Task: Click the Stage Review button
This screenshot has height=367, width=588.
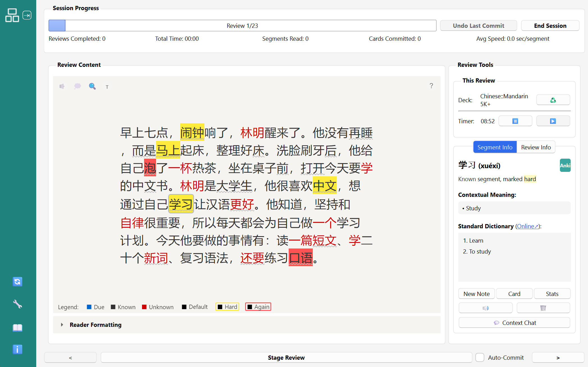Action: (286, 357)
